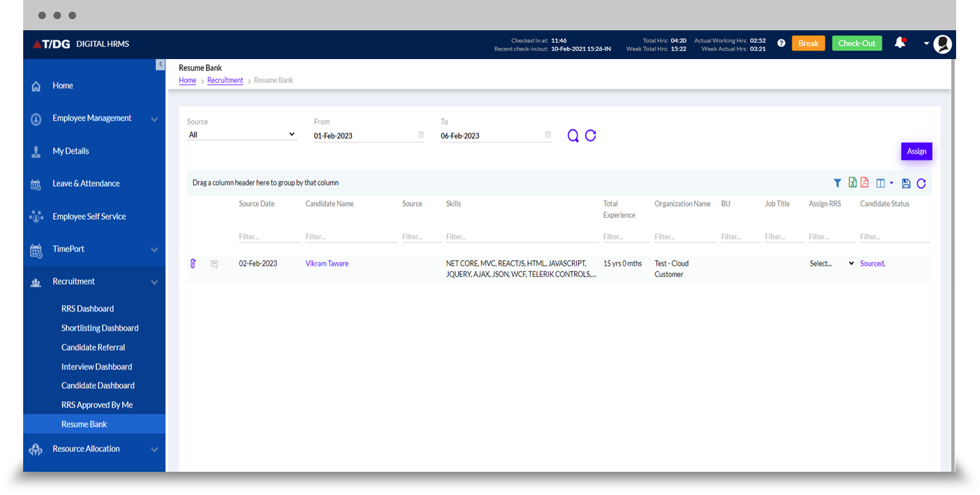Open Candidate Referral submenu
The height and width of the screenshot is (495, 980).
(93, 347)
